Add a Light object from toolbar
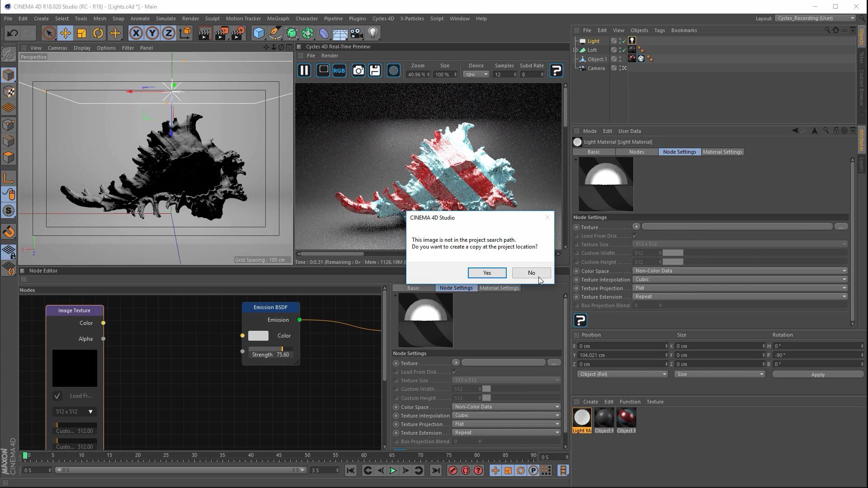This screenshot has height=488, width=868. 373,33
